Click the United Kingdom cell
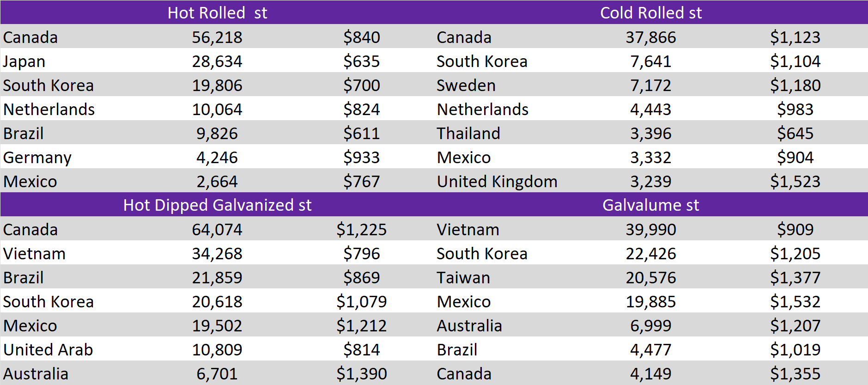Viewport: 868px width, 385px height. point(497,182)
